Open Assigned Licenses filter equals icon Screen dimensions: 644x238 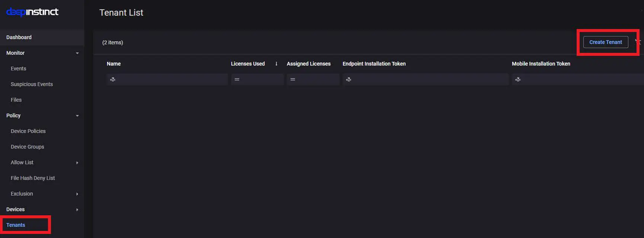click(293, 79)
